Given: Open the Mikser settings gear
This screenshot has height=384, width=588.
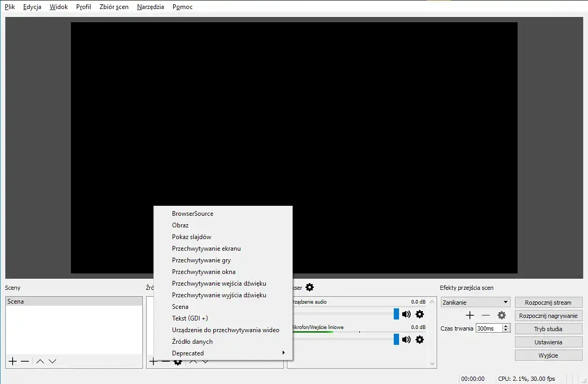Looking at the screenshot, I should 310,287.
